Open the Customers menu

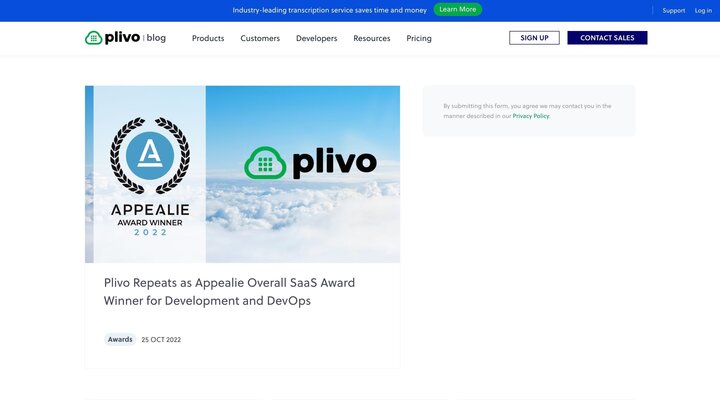point(260,38)
